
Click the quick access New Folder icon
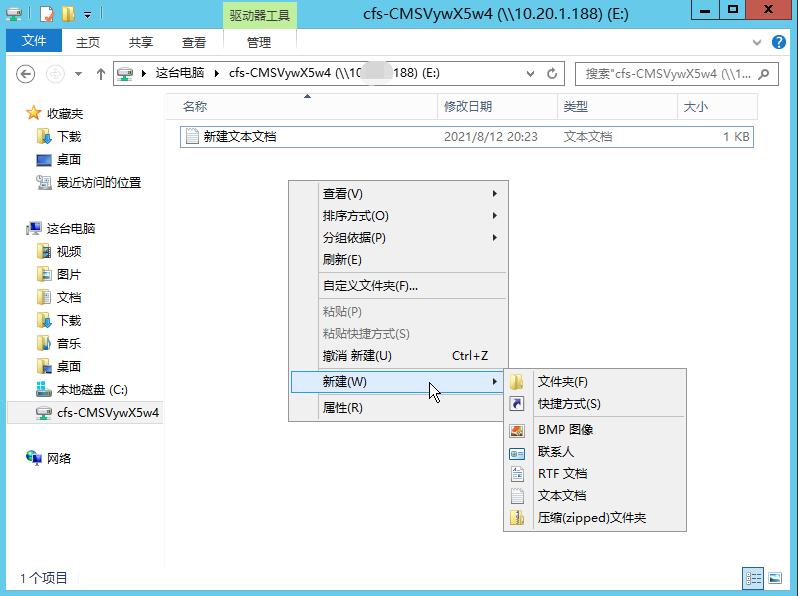68,14
